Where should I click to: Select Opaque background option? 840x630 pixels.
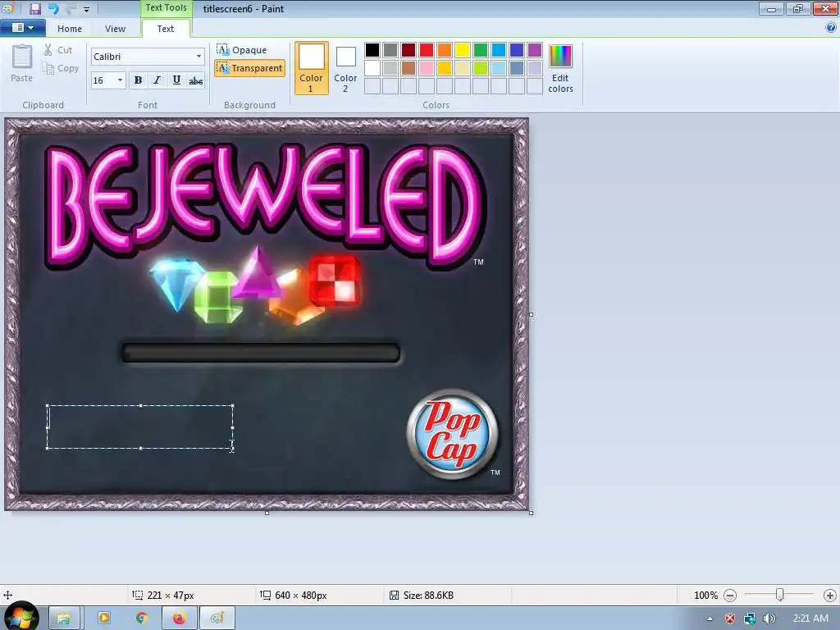pos(242,50)
